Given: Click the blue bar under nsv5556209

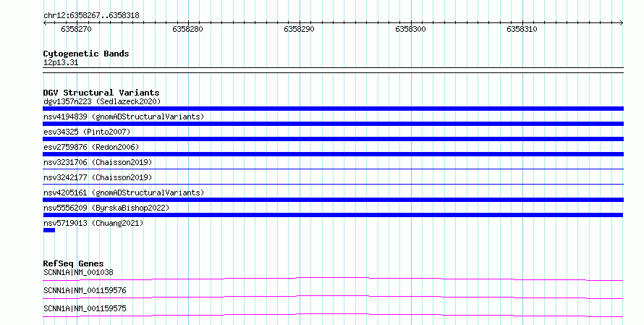Looking at the screenshot, I should (333, 215).
